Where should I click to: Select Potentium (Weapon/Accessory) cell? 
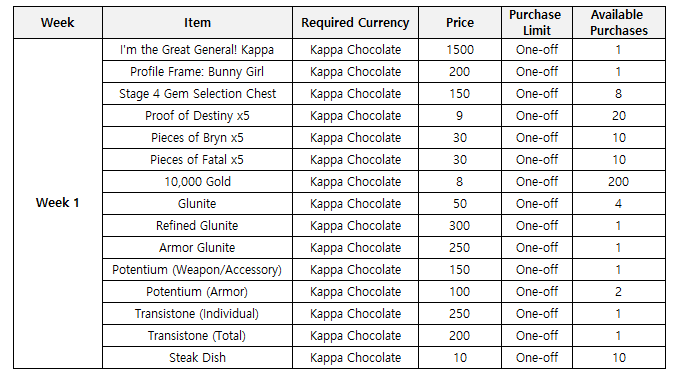coord(197,270)
